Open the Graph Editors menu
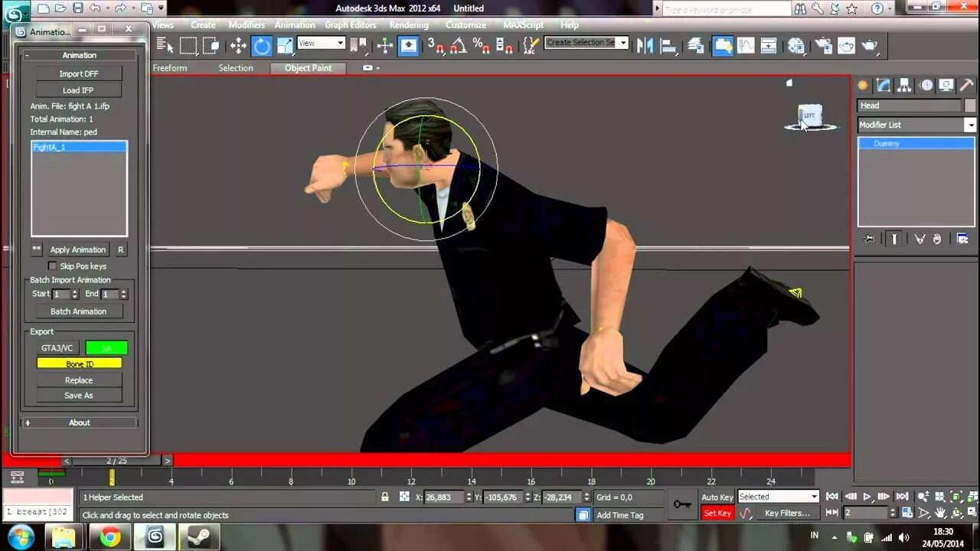 352,24
